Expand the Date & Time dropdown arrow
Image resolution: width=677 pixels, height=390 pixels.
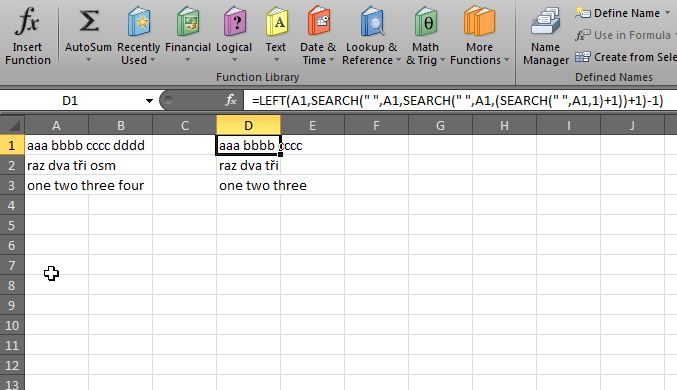coord(331,60)
